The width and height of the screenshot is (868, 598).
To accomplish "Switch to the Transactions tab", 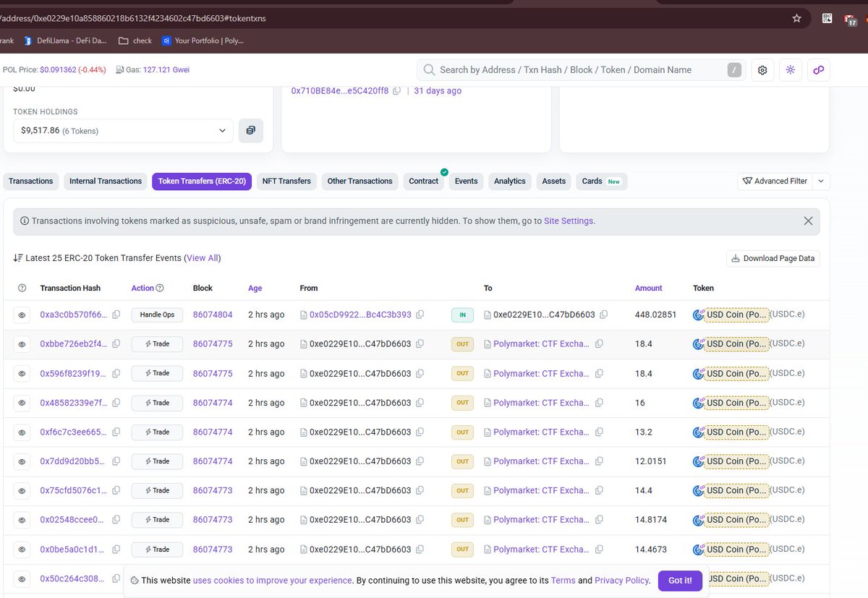I will pos(31,181).
